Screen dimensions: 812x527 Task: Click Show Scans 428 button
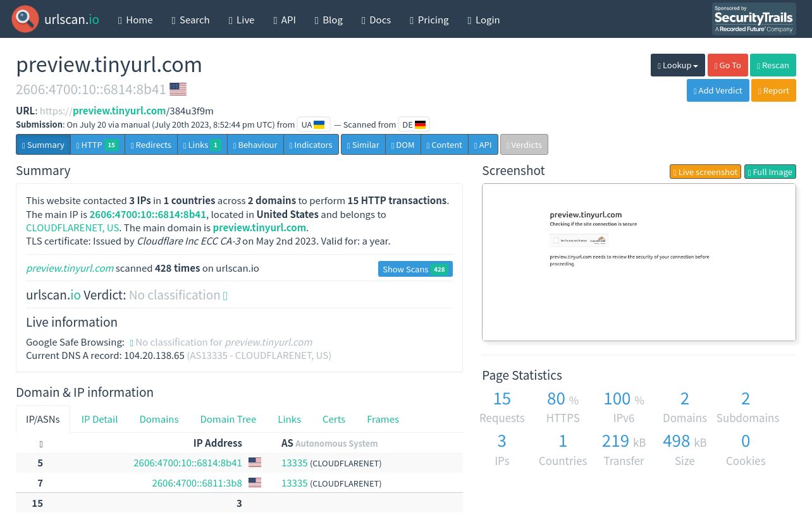[x=415, y=269]
